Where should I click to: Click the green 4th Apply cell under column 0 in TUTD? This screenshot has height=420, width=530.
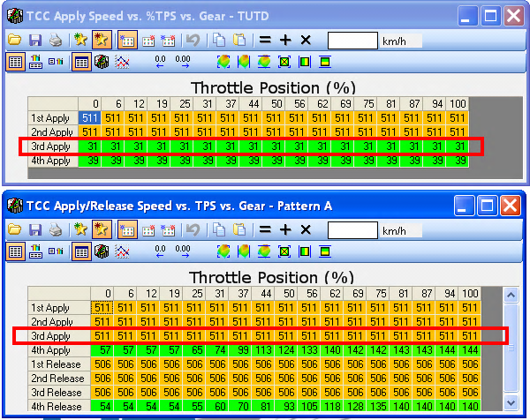pyautogui.click(x=89, y=161)
